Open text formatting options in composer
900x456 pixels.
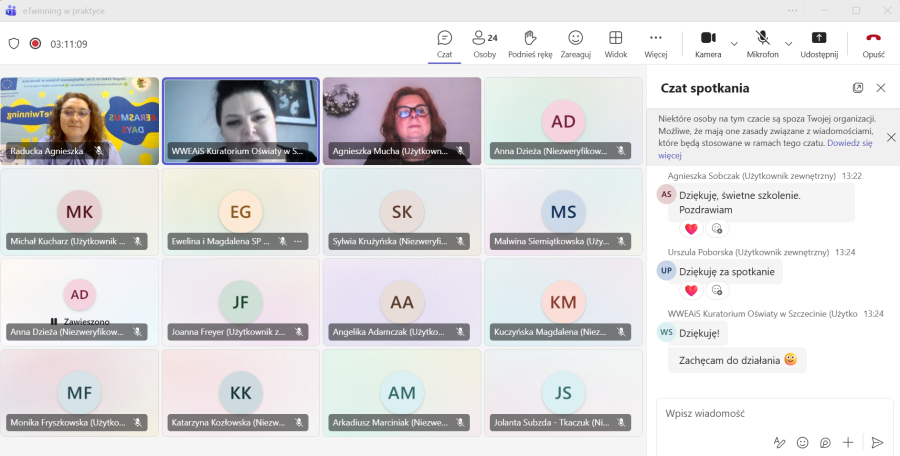(x=779, y=442)
